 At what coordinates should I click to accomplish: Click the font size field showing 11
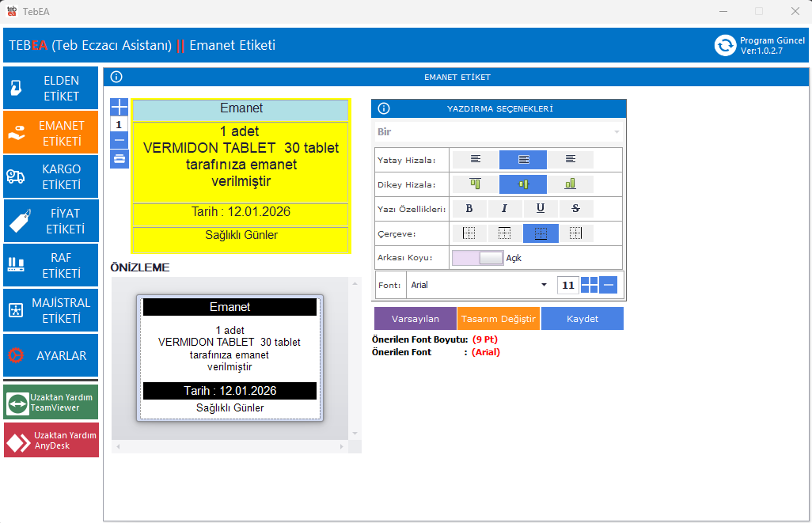pos(567,286)
